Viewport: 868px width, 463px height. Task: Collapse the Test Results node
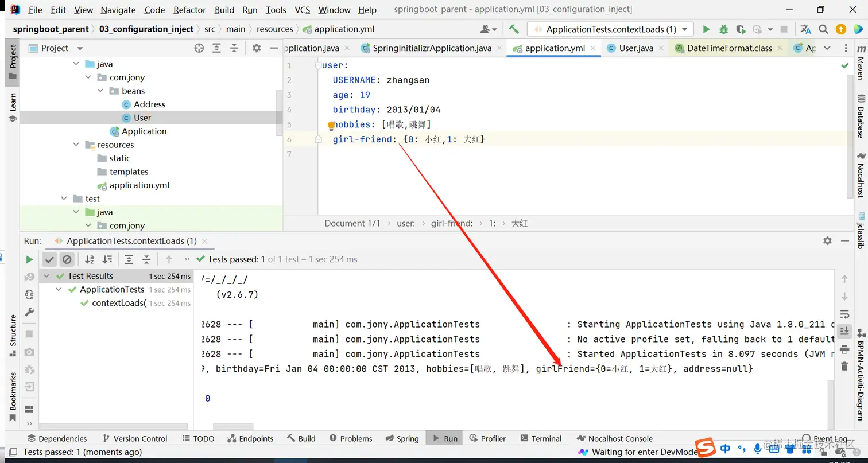click(x=46, y=276)
